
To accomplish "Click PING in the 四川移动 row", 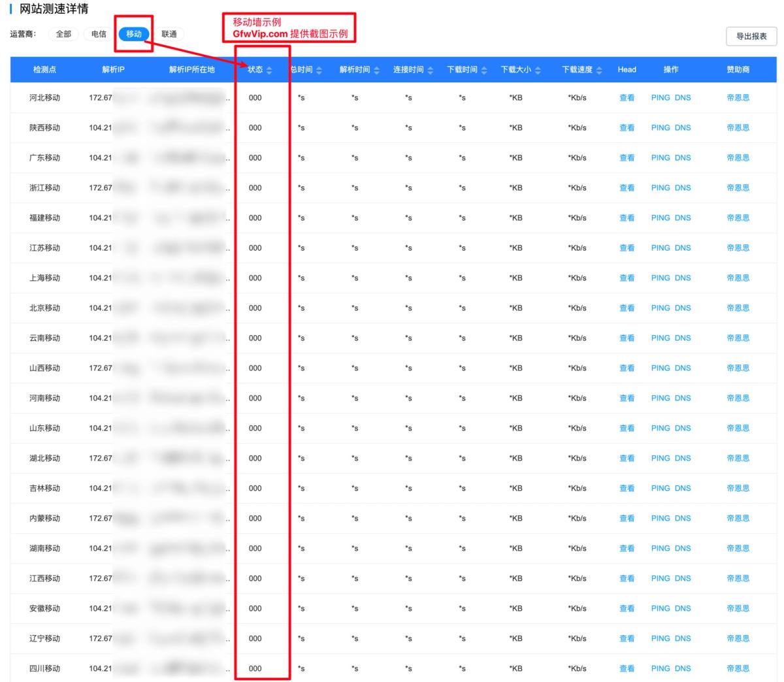I will [661, 669].
